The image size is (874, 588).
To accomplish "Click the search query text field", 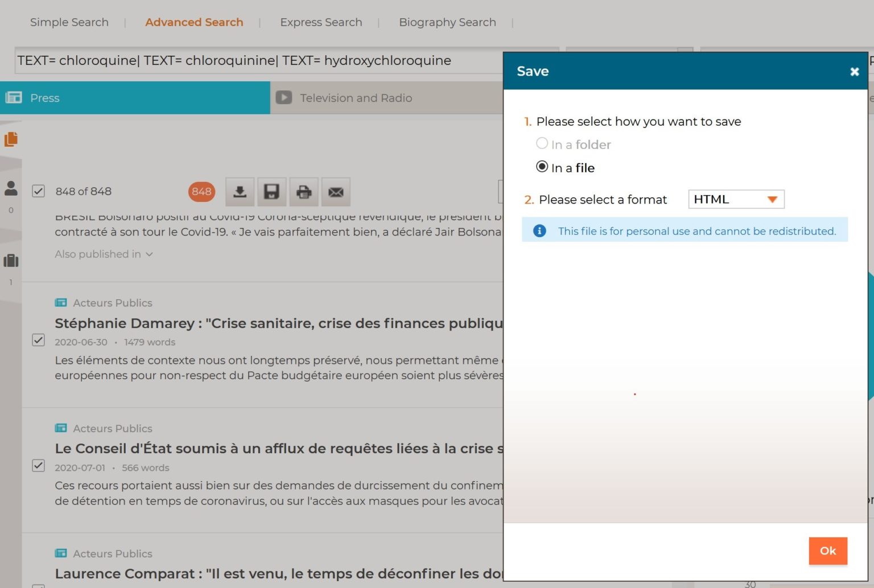I will click(259, 60).
